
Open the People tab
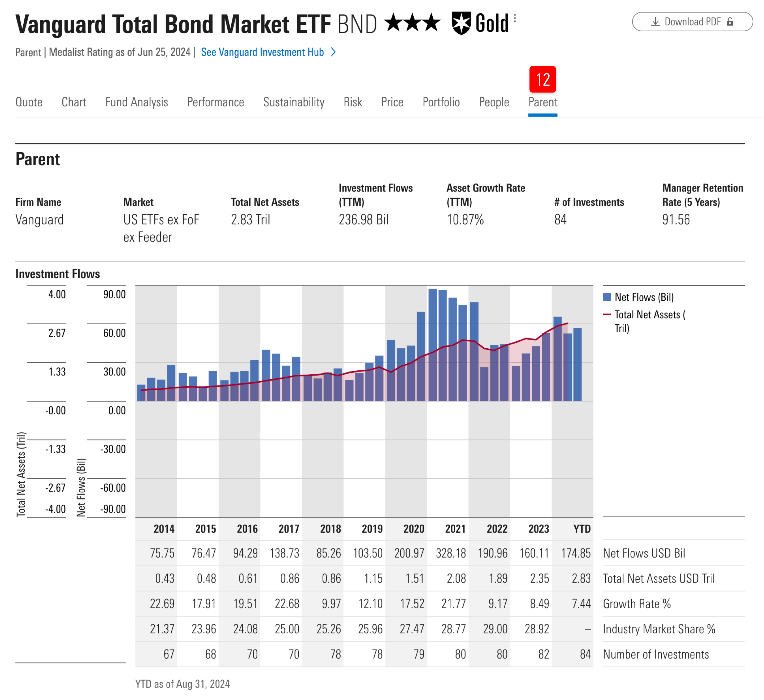pos(494,102)
